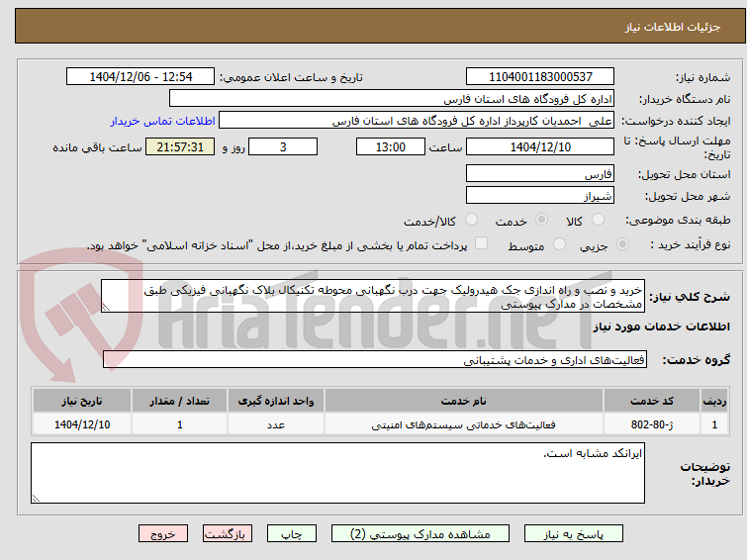
Task: Select the کالا radio button
Action: point(598,220)
